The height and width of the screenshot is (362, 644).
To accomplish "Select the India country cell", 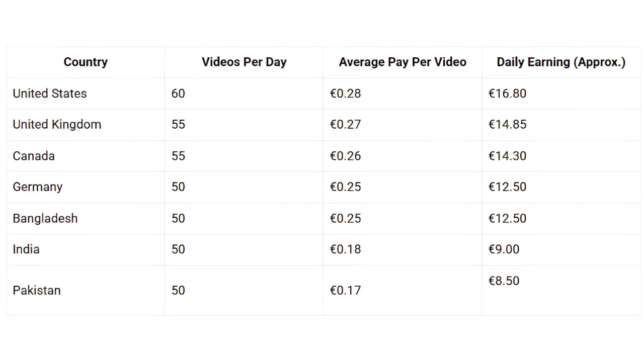I will tap(26, 249).
